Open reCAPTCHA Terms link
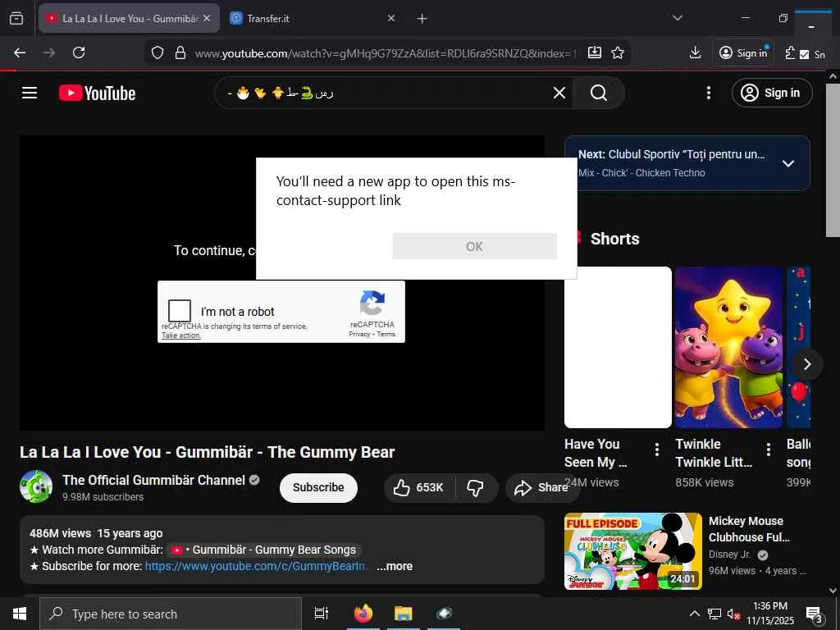The image size is (840, 630). coord(386,335)
